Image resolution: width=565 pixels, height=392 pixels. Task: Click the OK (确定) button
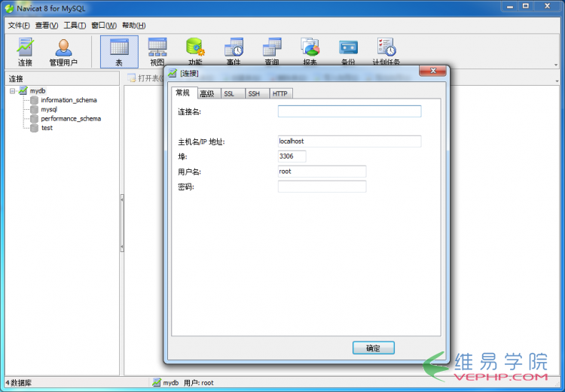pyautogui.click(x=374, y=348)
